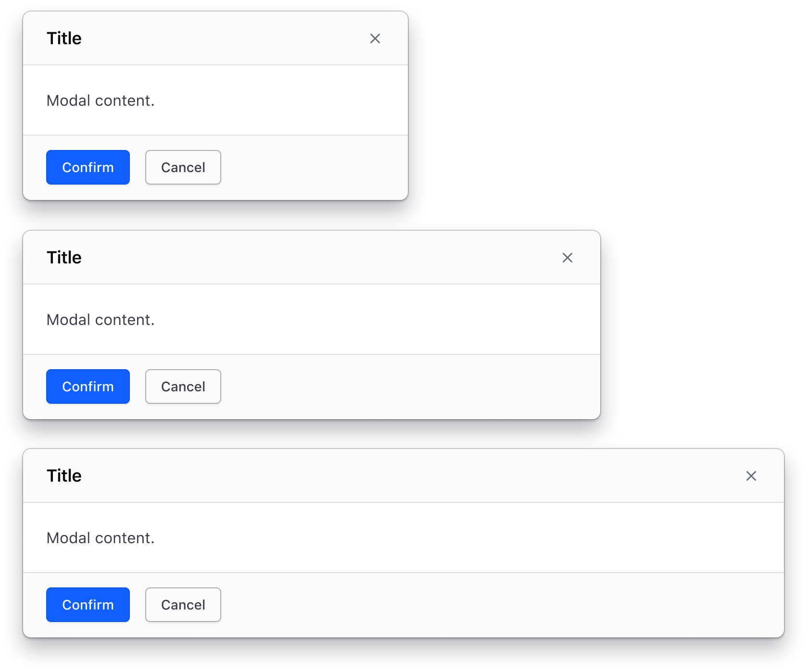Close the medium modal using the X icon
The width and height of the screenshot is (808, 672).
pos(568,258)
